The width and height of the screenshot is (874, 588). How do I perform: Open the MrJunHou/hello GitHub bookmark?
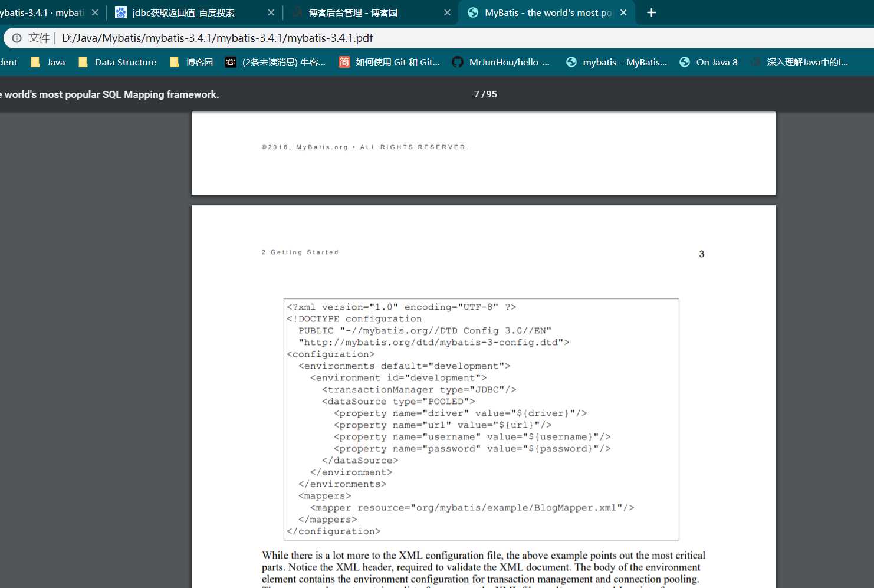tap(501, 62)
